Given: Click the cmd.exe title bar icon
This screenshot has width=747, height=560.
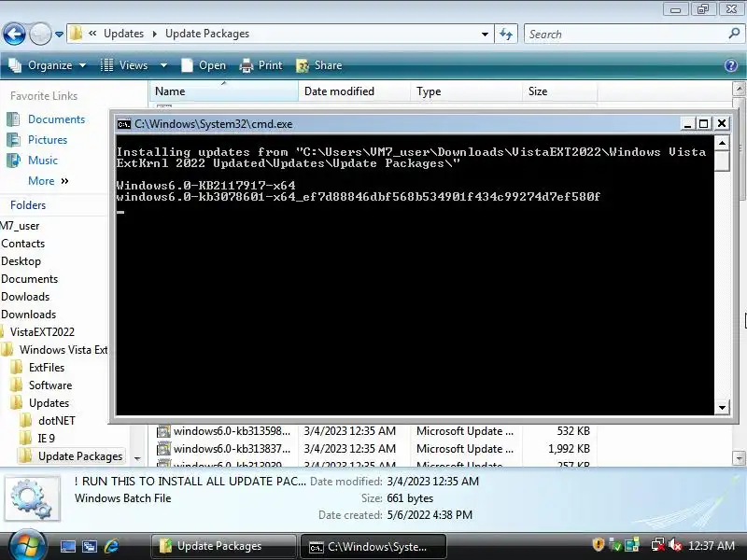Looking at the screenshot, I should (124, 124).
